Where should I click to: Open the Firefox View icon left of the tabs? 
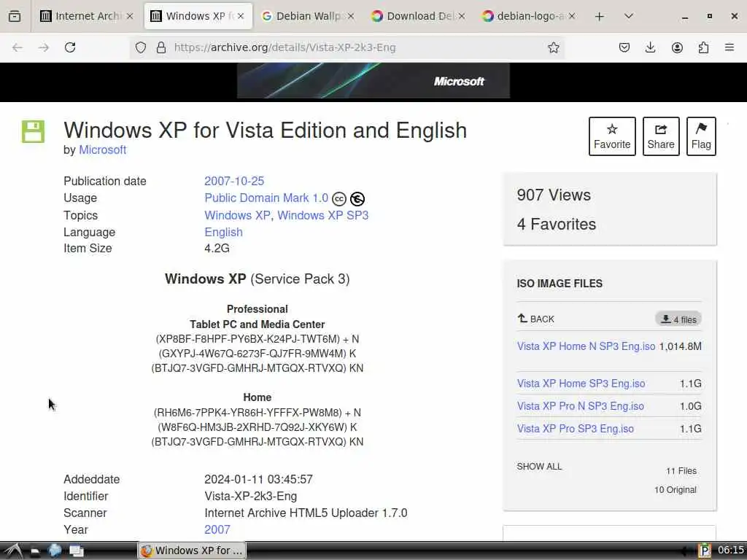click(15, 16)
